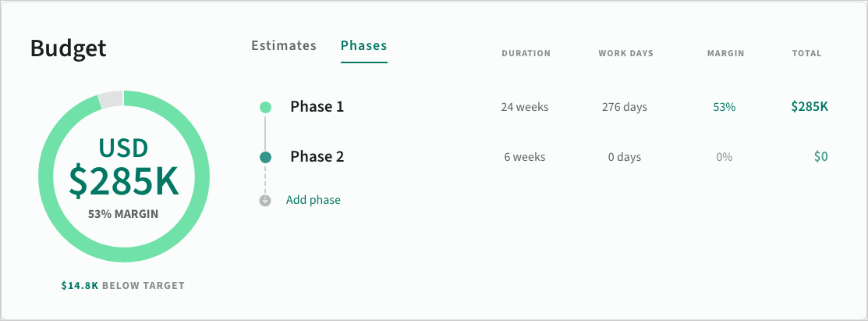Image resolution: width=868 pixels, height=321 pixels.
Task: Click the Phase 2 dark teal dot
Action: point(265,157)
